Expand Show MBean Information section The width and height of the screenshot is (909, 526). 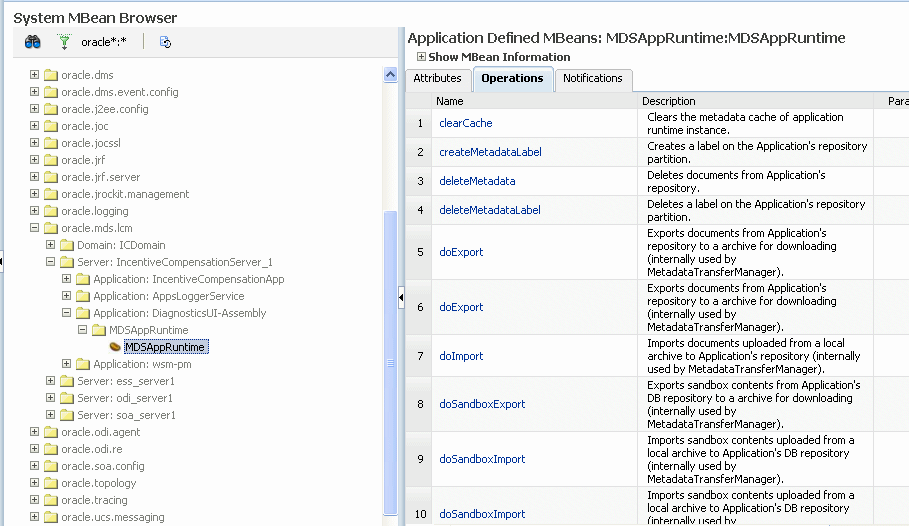(x=421, y=57)
